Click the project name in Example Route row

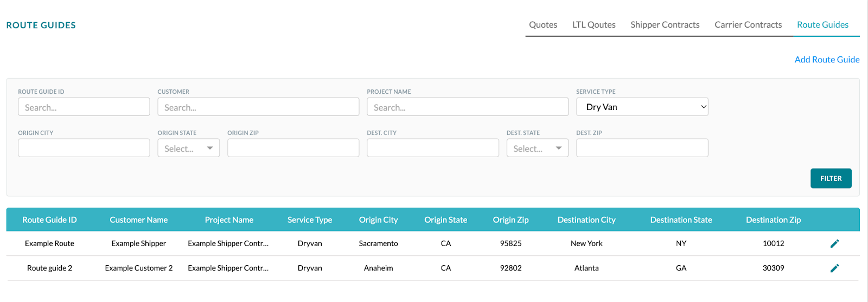[x=228, y=243]
